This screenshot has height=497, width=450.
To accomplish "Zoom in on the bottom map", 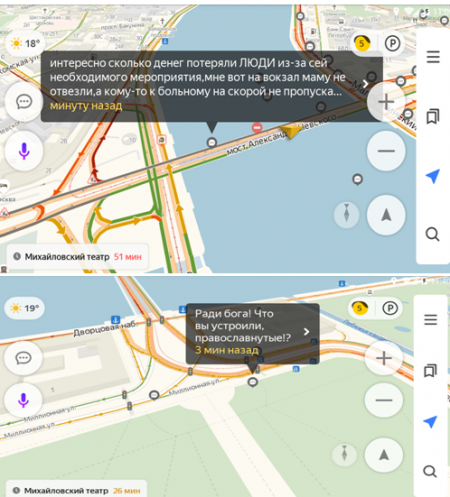I will [384, 358].
